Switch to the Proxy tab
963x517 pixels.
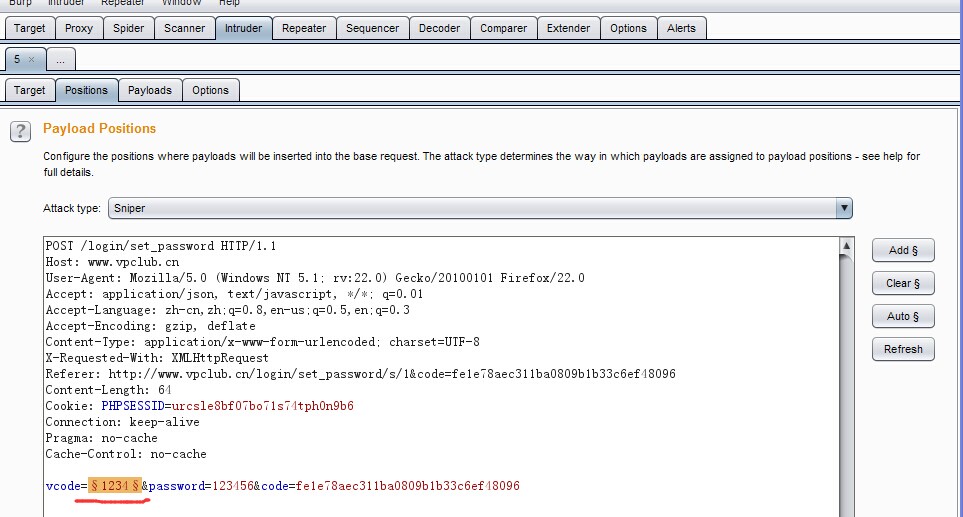(x=79, y=28)
